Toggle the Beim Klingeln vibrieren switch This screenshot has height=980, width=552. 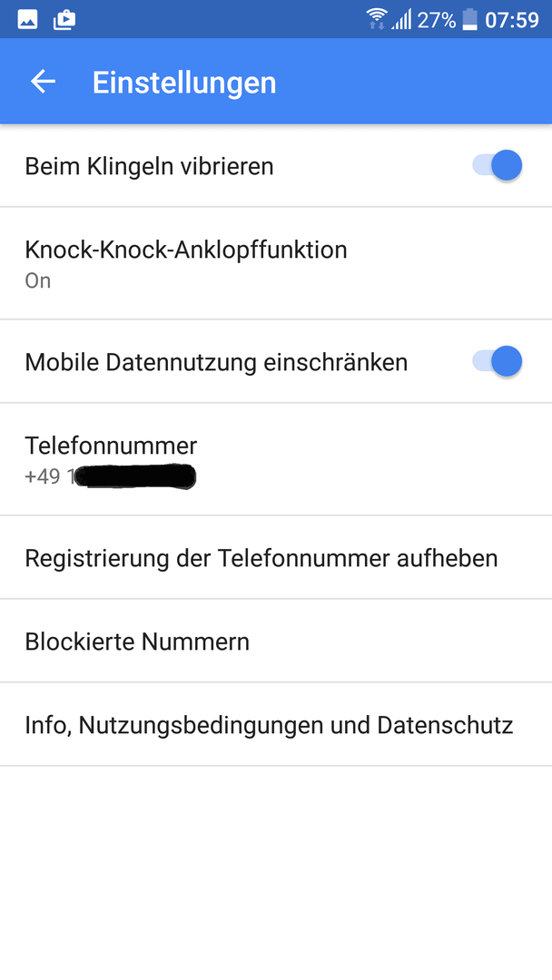[x=498, y=166]
